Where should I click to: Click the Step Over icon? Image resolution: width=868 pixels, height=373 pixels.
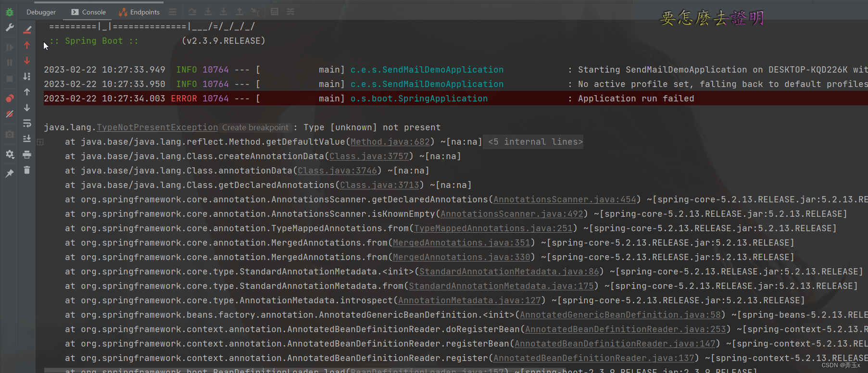click(192, 12)
